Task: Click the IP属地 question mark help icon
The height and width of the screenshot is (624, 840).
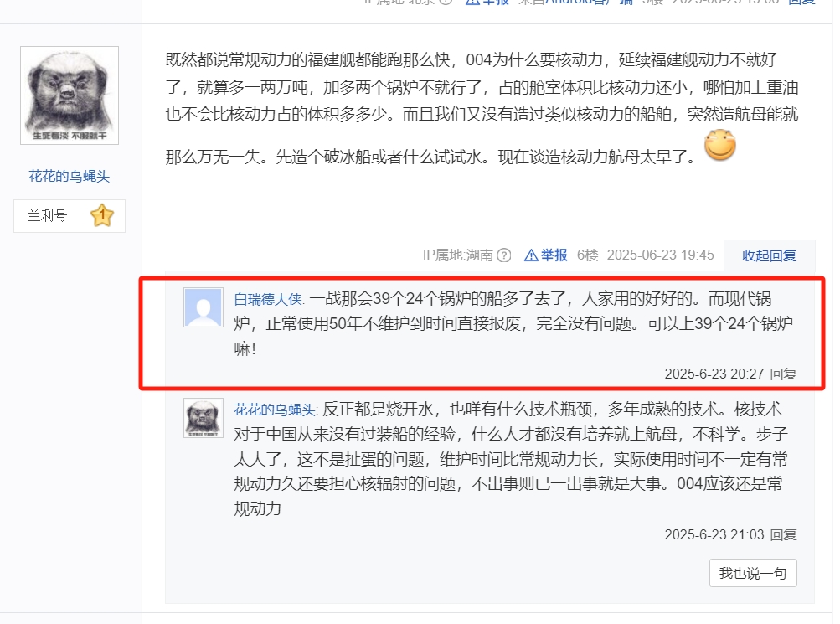Action: (503, 255)
